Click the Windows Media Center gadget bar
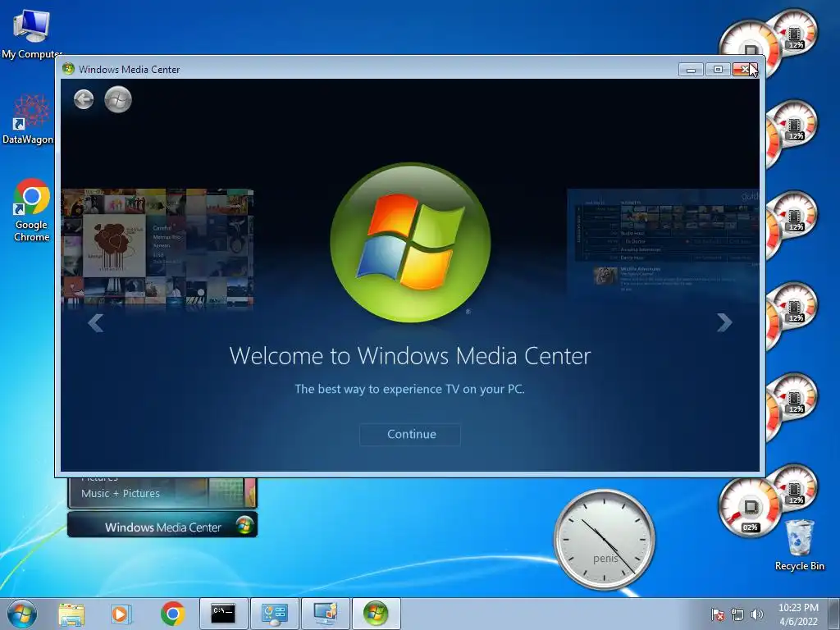Image resolution: width=840 pixels, height=630 pixels. point(162,525)
